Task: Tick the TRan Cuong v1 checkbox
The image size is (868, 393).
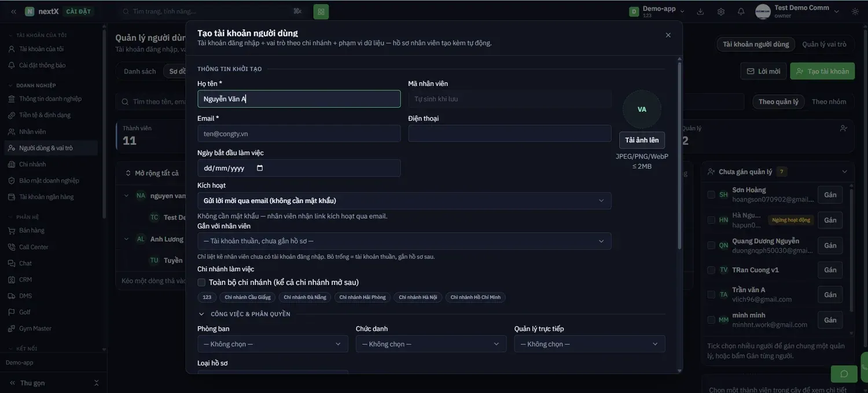Action: pos(711,270)
